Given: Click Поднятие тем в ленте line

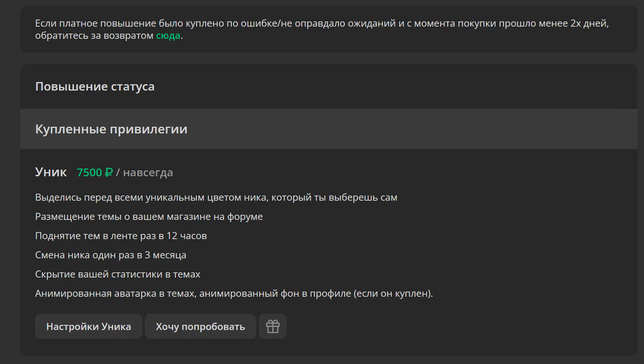Looking at the screenshot, I should click(121, 236).
